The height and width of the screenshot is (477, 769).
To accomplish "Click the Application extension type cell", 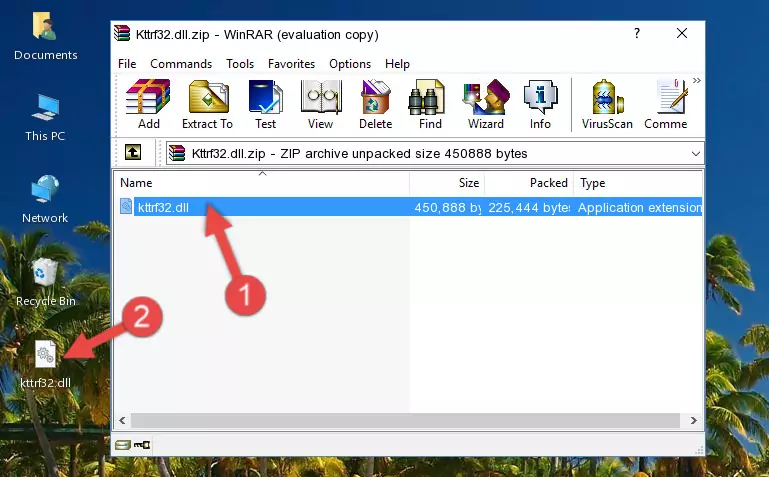I will click(640, 207).
